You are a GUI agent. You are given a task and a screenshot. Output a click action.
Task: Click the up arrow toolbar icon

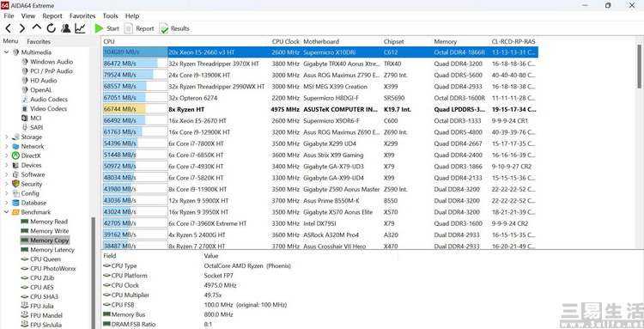37,28
